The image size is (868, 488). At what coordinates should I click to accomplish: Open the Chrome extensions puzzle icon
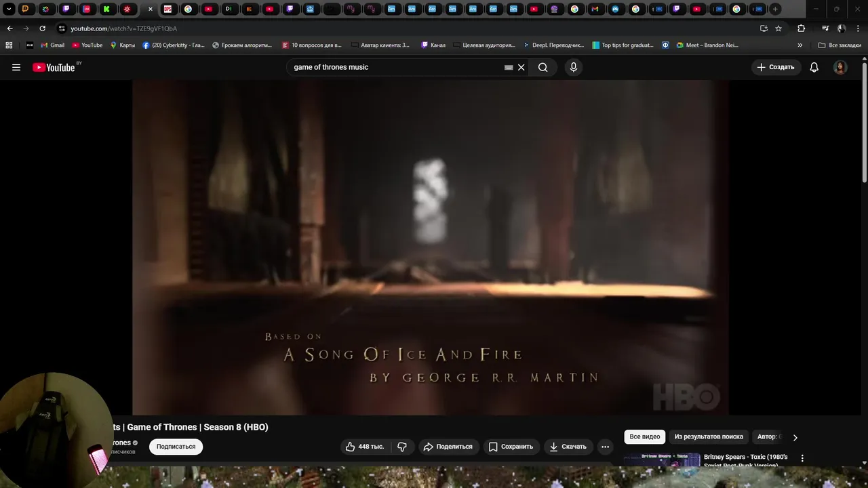click(802, 28)
